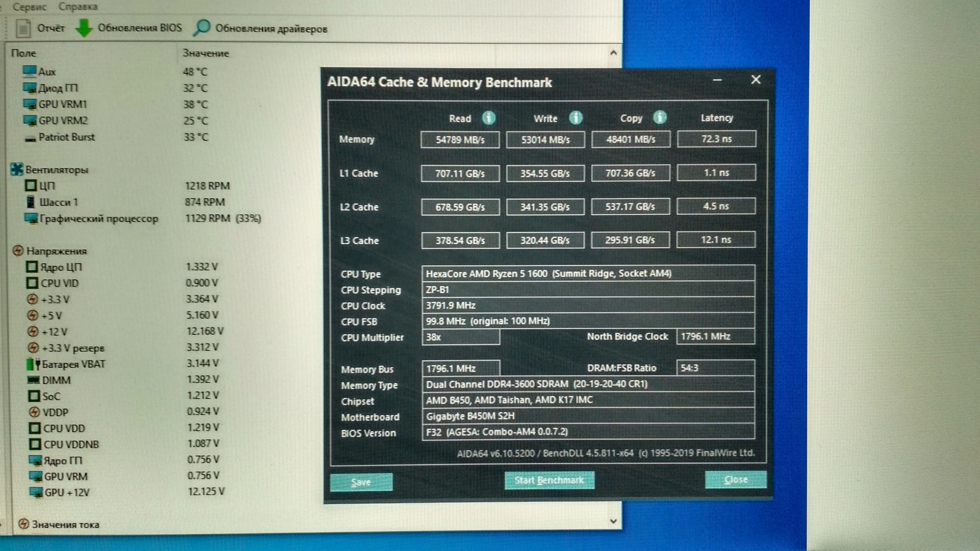Viewport: 980px width, 551px height.
Task: Select the Графический процессор fan icon
Action: [31, 219]
